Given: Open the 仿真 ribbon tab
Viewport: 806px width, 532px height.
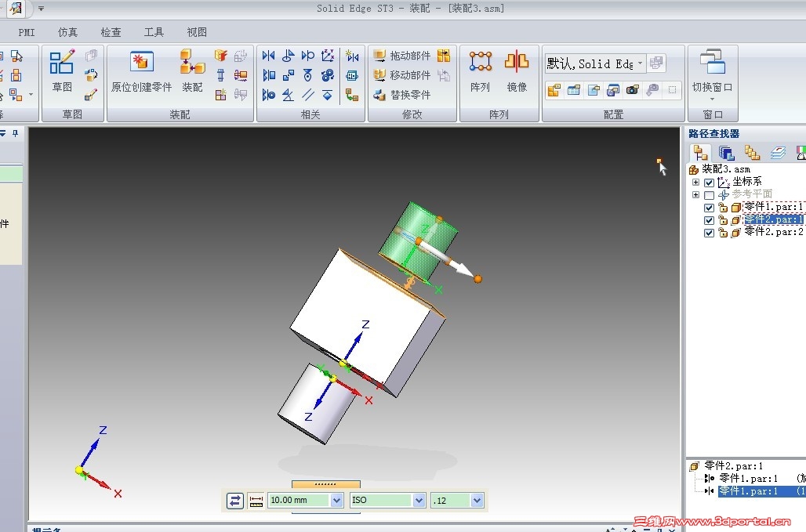Looking at the screenshot, I should pyautogui.click(x=68, y=32).
